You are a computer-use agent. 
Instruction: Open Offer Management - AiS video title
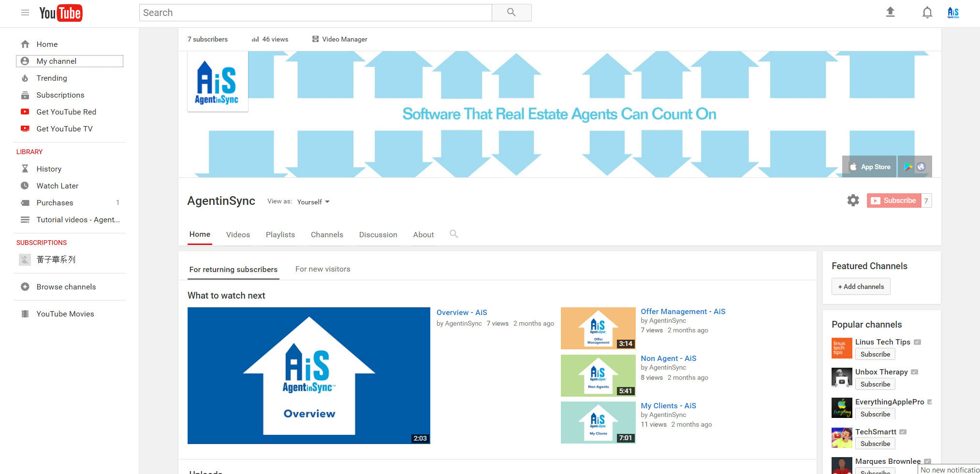click(683, 312)
